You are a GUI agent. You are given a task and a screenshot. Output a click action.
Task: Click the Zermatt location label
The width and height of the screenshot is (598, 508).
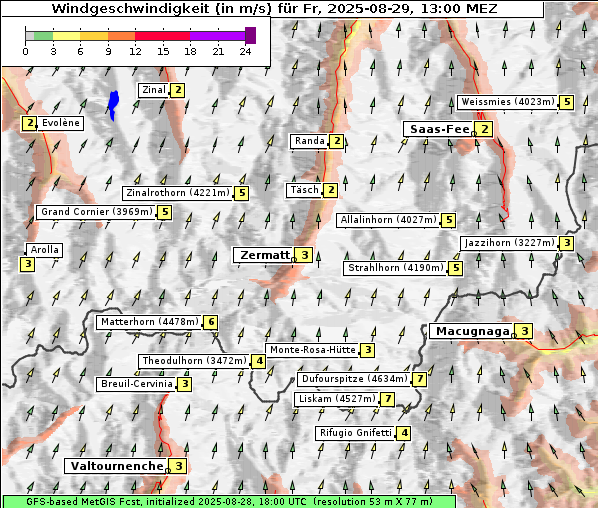tap(264, 255)
